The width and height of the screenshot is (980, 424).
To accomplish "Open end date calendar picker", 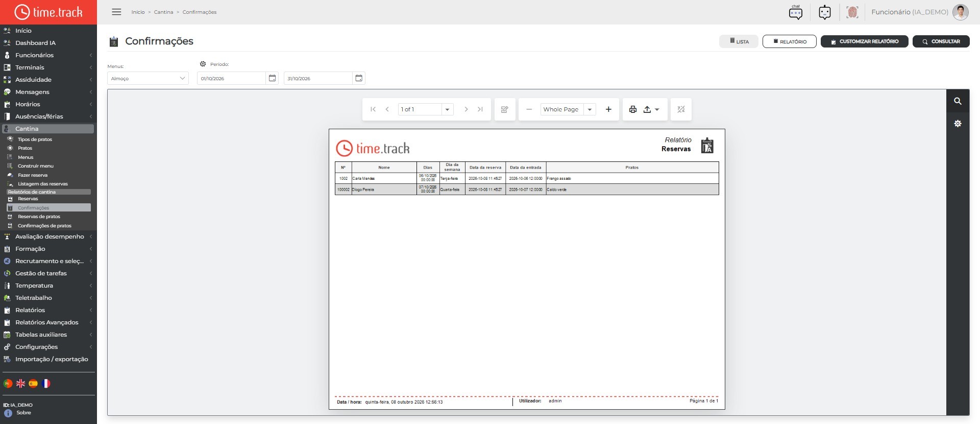I will coord(359,78).
